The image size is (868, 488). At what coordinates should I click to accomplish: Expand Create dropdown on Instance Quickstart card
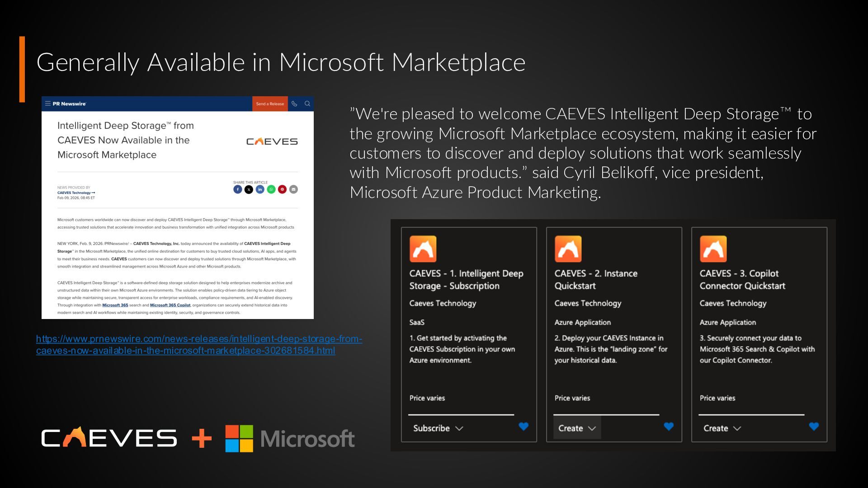pyautogui.click(x=577, y=428)
